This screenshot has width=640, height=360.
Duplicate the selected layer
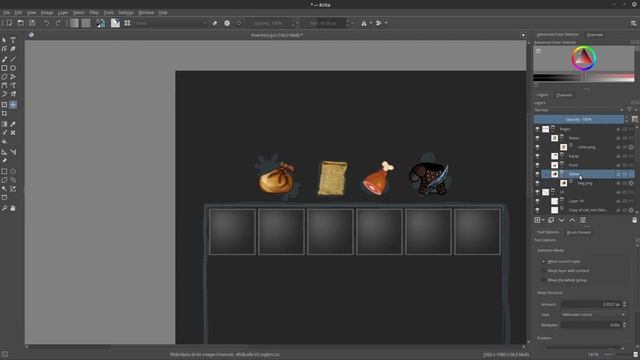[x=551, y=220]
